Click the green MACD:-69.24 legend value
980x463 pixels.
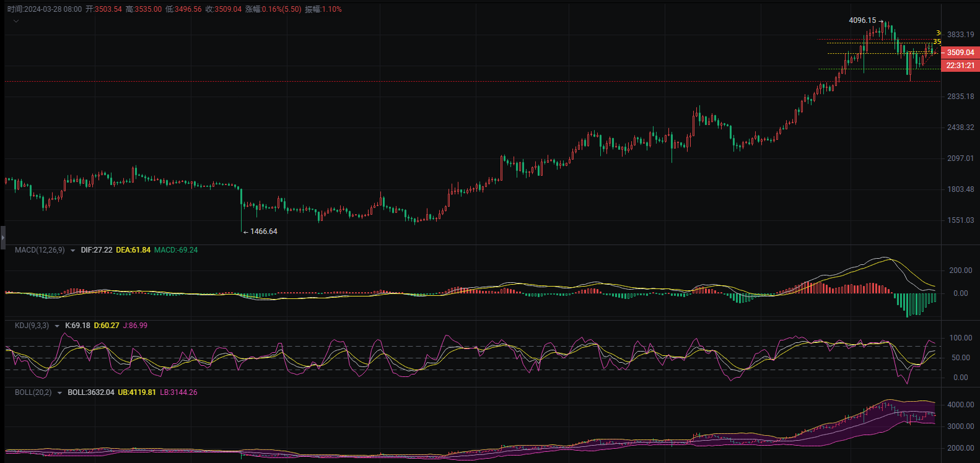click(176, 250)
